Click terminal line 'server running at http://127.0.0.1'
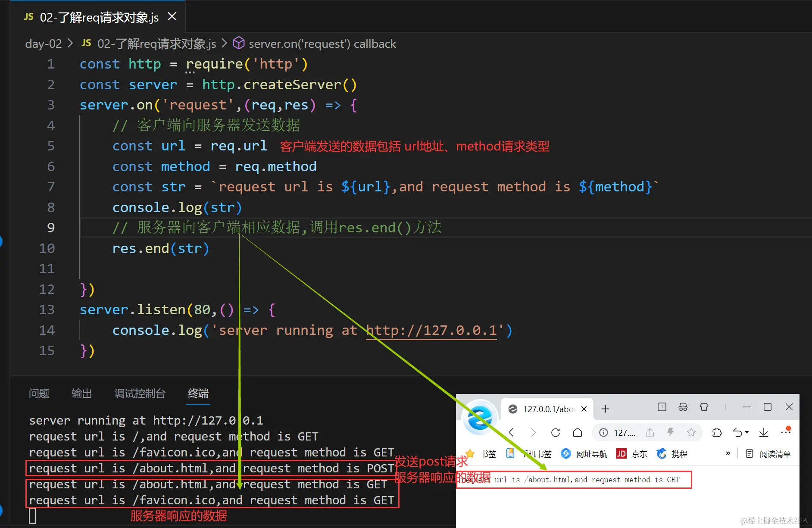 tap(146, 420)
